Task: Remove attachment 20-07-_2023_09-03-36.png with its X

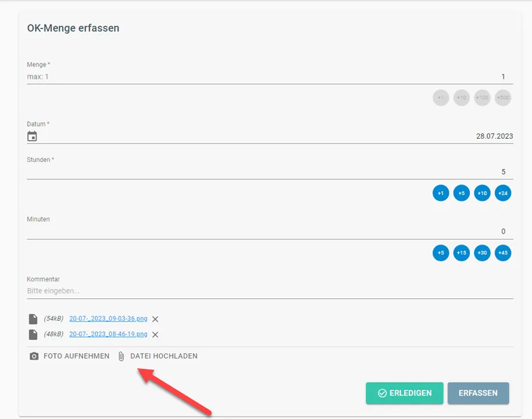Action: coord(155,319)
